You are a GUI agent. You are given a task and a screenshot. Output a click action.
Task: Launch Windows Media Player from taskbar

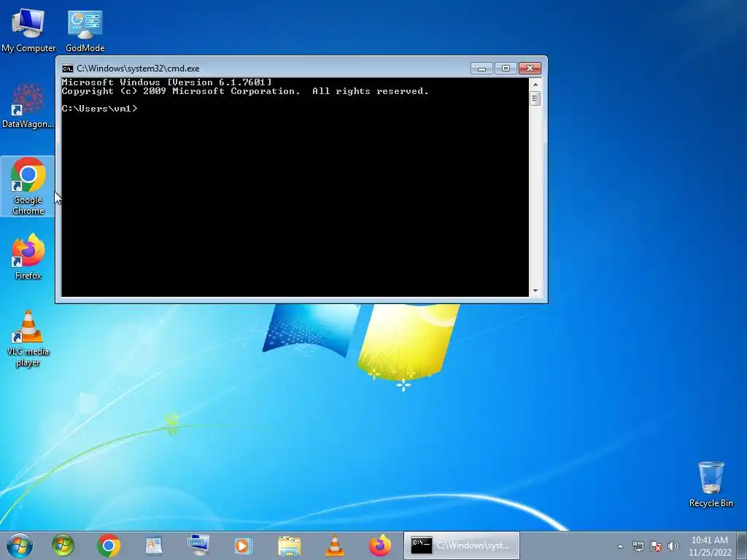[243, 545]
